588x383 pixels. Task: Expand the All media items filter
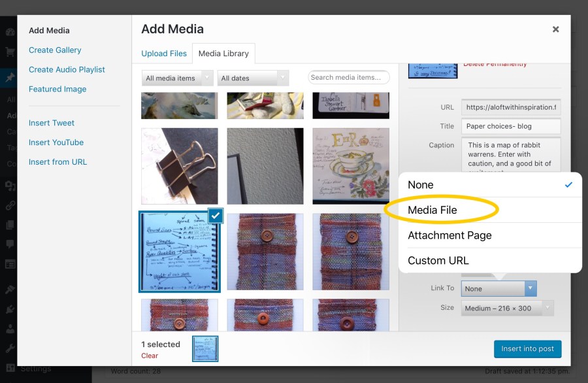pos(177,78)
